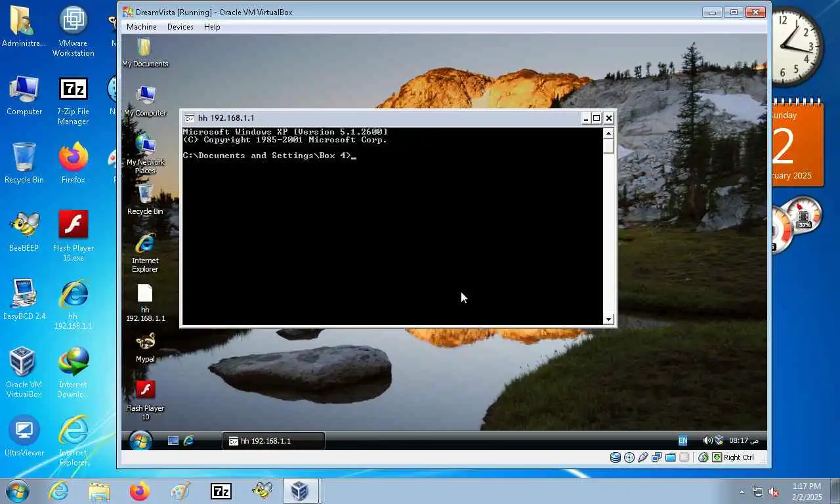Open BeeBEEP from host taskbar
840x504 pixels.
[261, 491]
